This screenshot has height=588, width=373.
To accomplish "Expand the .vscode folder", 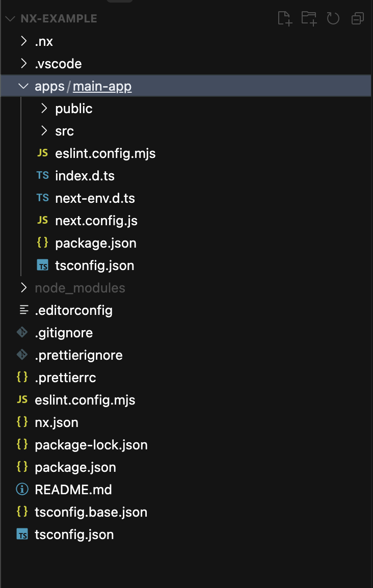I will tap(23, 64).
